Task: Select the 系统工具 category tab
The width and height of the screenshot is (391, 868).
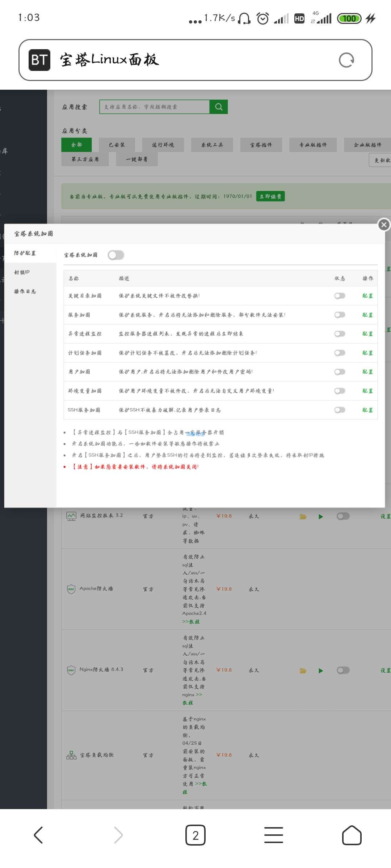Action: [x=212, y=145]
